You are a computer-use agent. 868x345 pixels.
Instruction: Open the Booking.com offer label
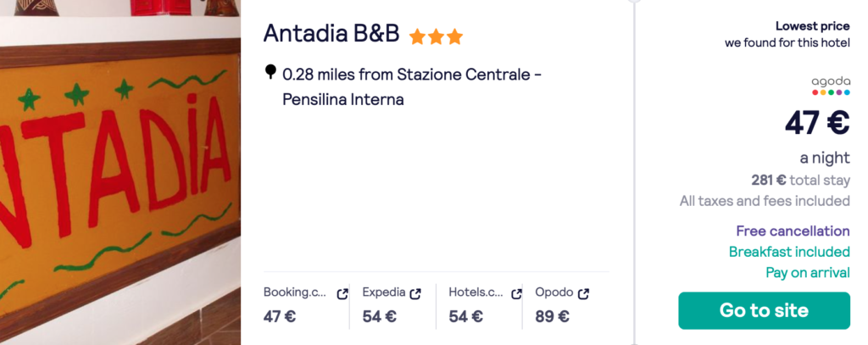(x=295, y=293)
